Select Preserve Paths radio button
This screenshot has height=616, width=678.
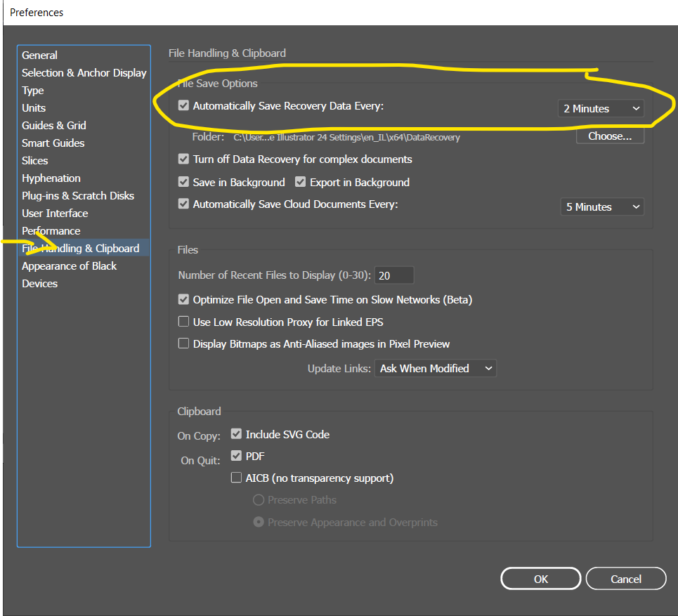[x=259, y=500]
